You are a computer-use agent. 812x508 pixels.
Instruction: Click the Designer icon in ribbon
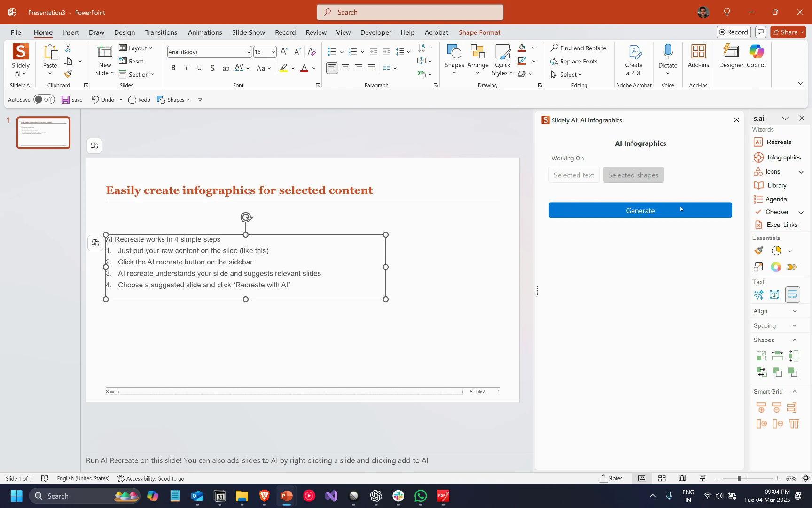(x=731, y=56)
